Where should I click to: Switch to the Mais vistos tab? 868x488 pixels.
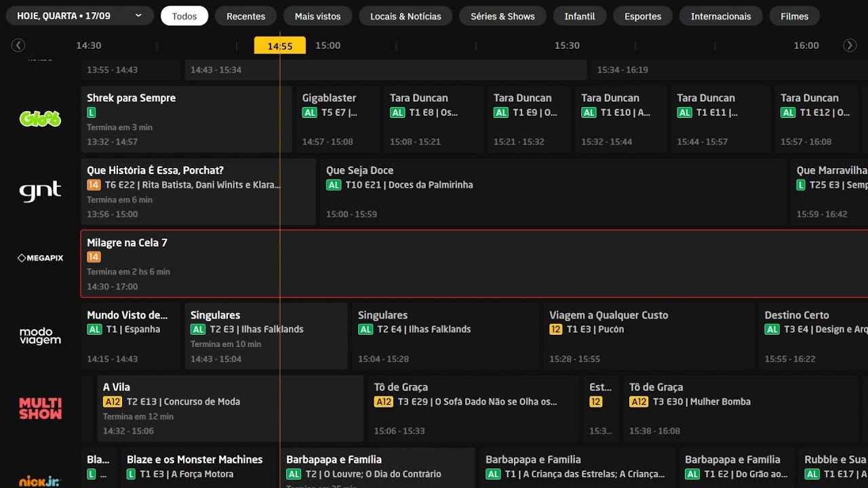click(x=318, y=16)
